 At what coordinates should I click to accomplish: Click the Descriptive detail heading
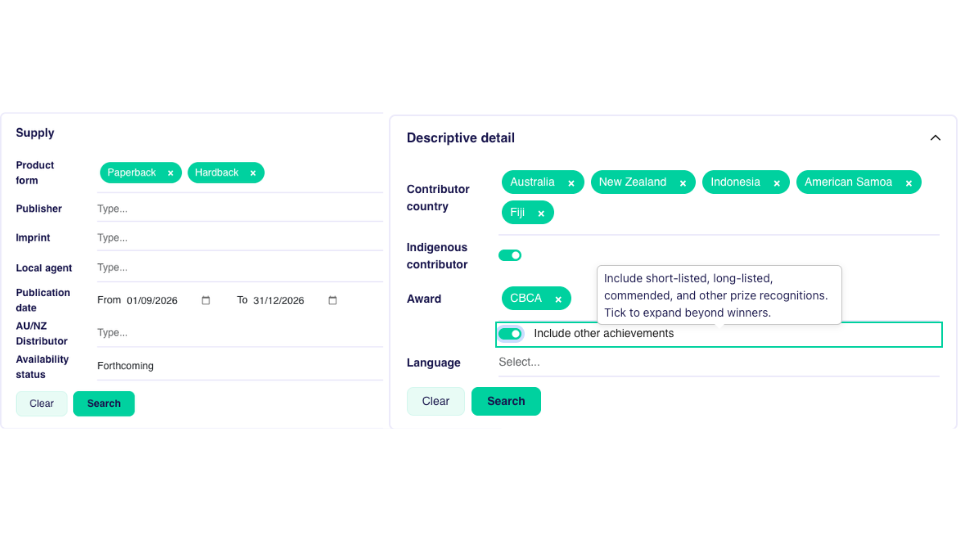point(460,138)
